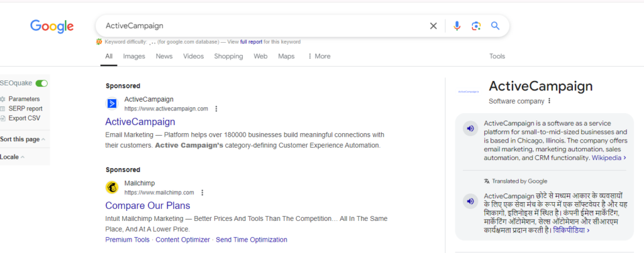
Task: Click Parameters in SEOquake sidebar
Action: point(25,99)
